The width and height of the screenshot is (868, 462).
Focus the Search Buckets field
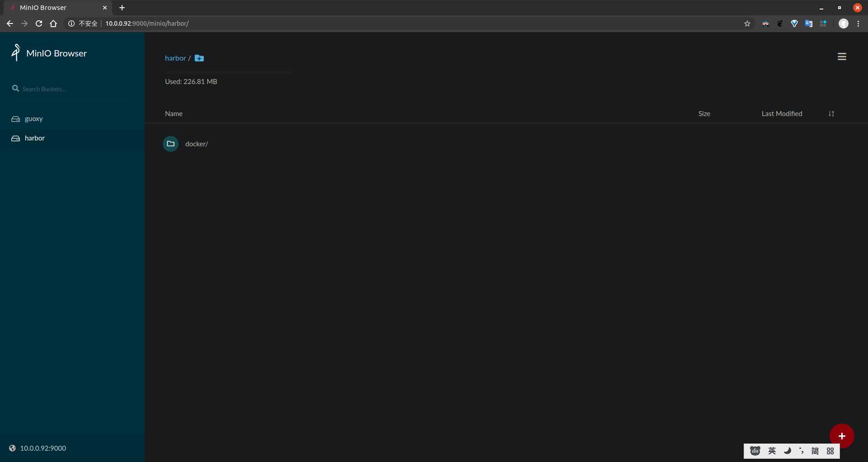(x=77, y=89)
